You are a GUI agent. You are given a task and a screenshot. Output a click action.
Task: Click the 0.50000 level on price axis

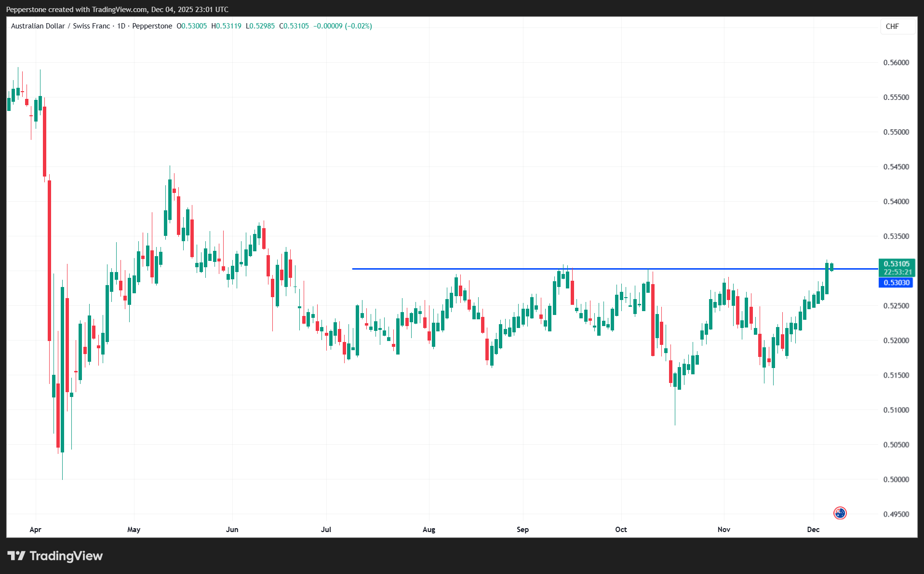coord(896,479)
